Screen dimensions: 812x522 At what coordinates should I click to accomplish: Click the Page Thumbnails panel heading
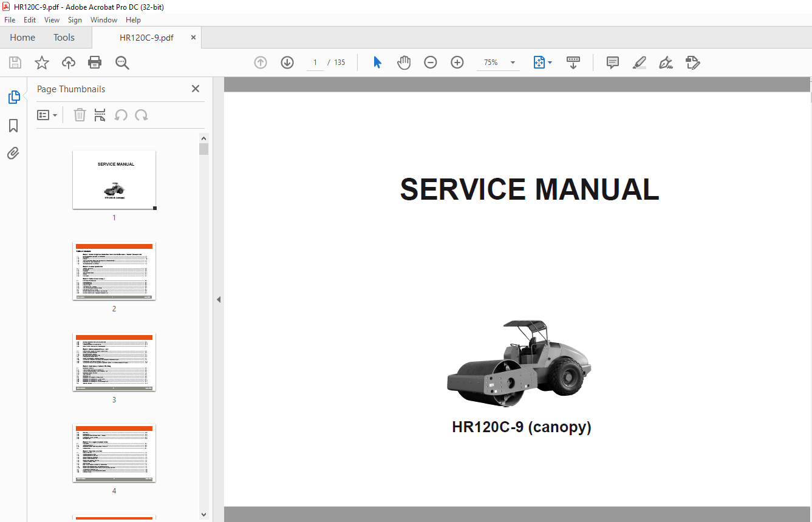point(71,89)
